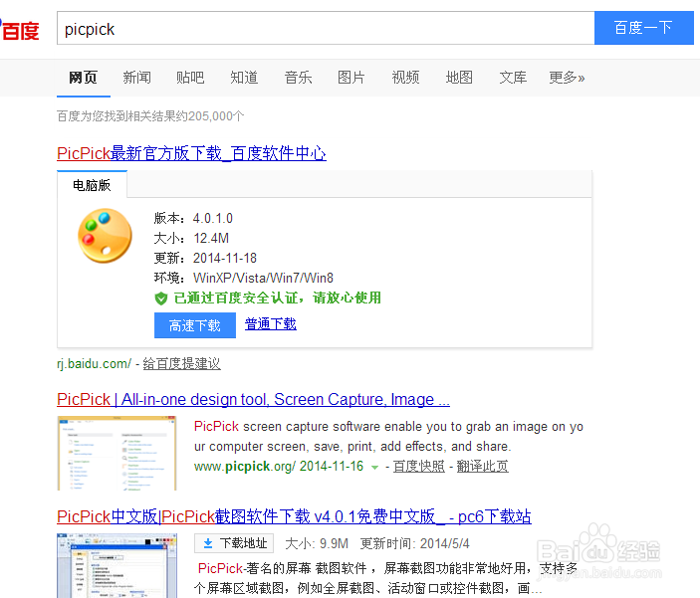Click the update date 2014-11-18
700x598 pixels.
(x=225, y=258)
